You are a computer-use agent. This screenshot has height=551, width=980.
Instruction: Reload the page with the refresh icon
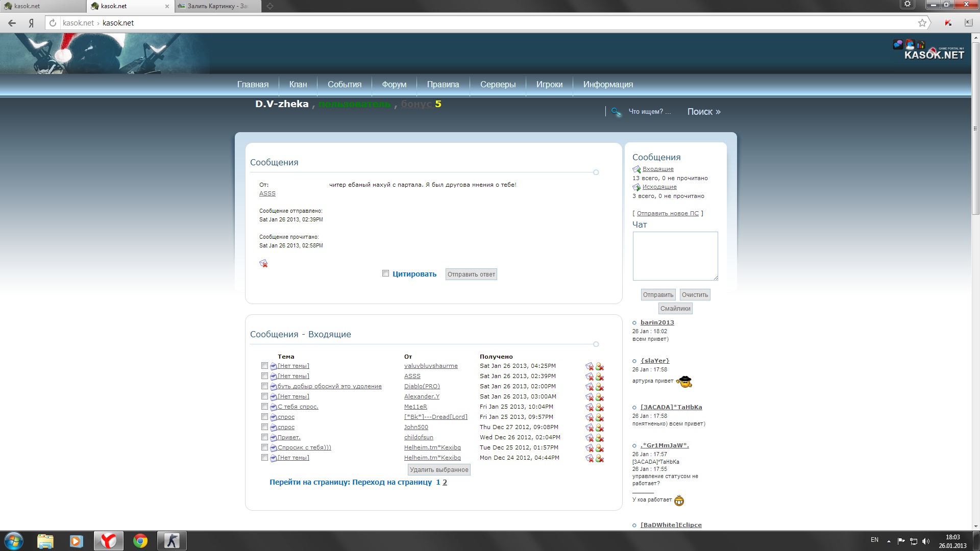click(x=53, y=23)
